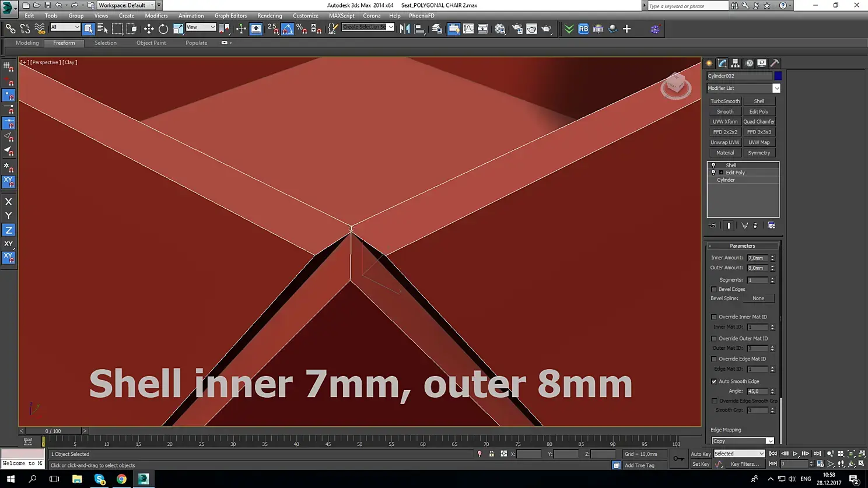This screenshot has width=868, height=488.
Task: Click the Pin Stack icon
Action: pyautogui.click(x=713, y=225)
